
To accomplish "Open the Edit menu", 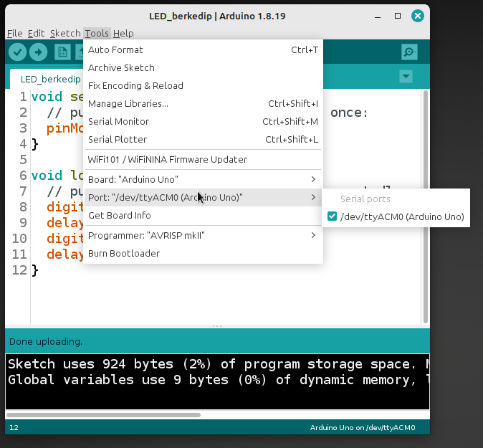I will point(36,33).
